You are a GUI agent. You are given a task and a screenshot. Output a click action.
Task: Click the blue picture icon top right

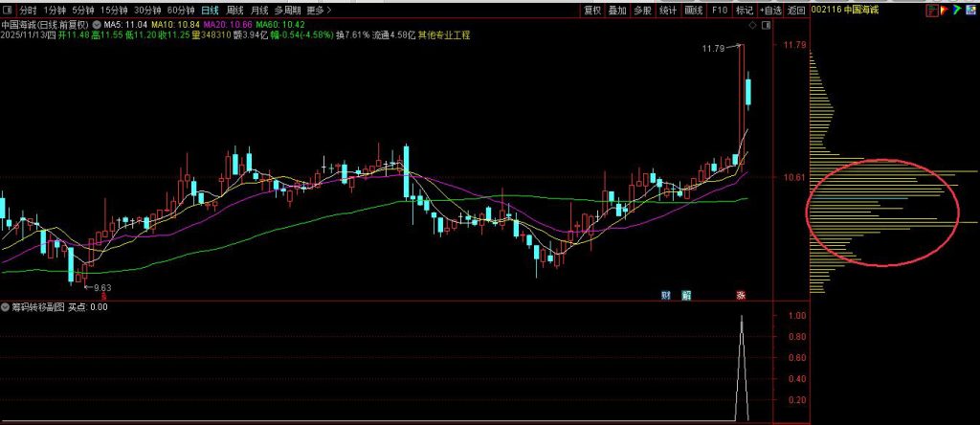(969, 10)
